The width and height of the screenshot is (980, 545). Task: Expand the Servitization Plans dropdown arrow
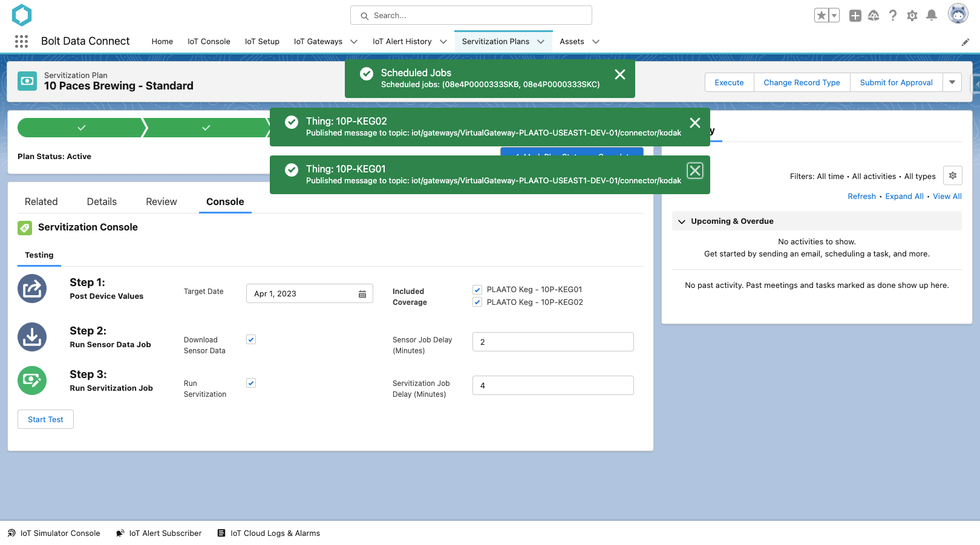click(x=541, y=42)
